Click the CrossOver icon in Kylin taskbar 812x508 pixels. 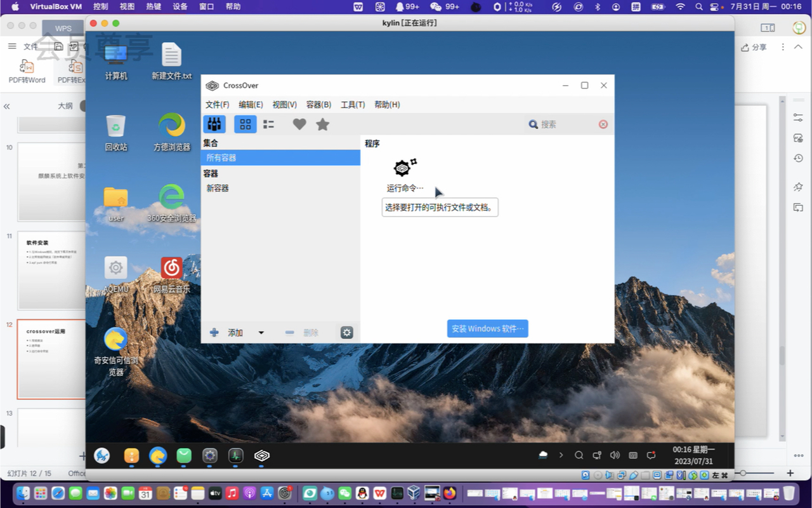[x=262, y=455]
